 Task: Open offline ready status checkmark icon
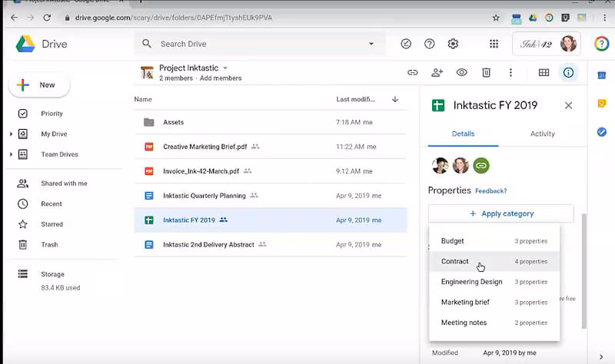tap(406, 44)
